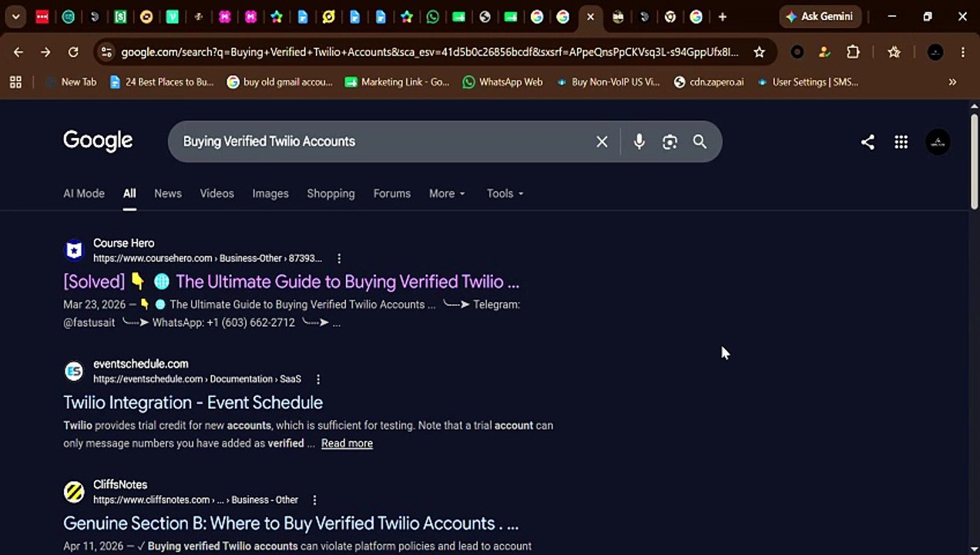Open the Marketing Link bookmark

click(x=398, y=82)
